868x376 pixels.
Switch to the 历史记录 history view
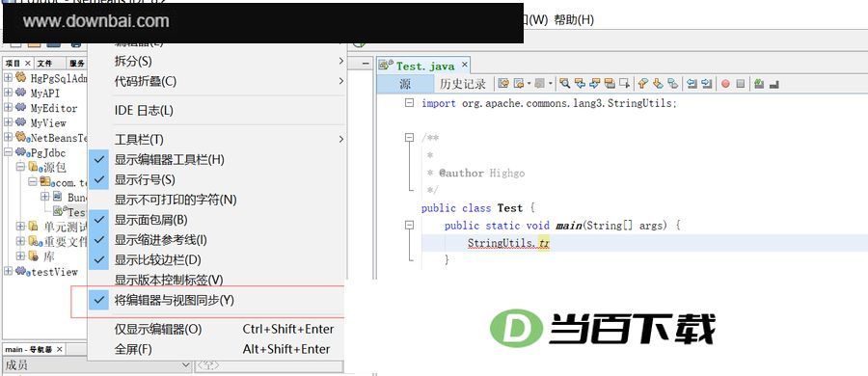(463, 84)
